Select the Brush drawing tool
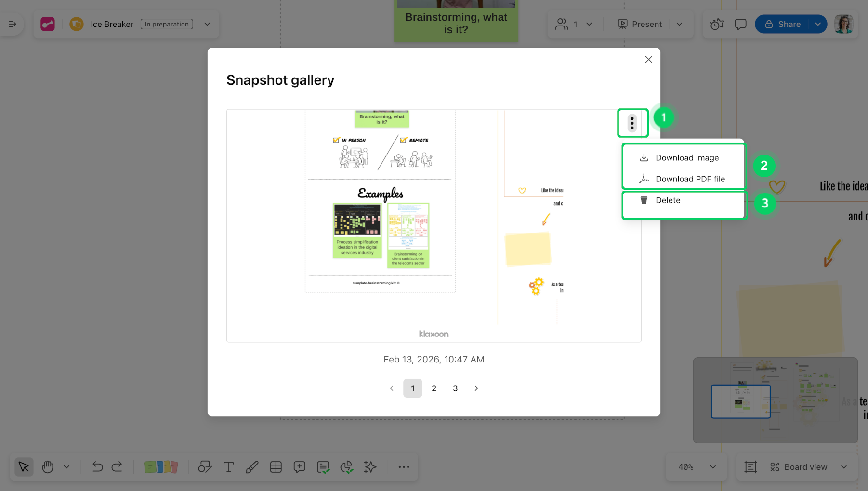868x491 pixels. pos(252,466)
